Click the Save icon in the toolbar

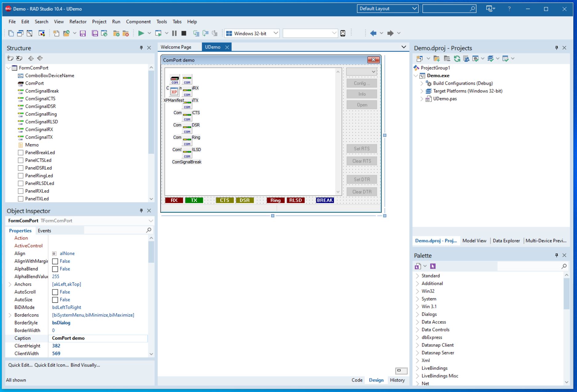point(83,33)
